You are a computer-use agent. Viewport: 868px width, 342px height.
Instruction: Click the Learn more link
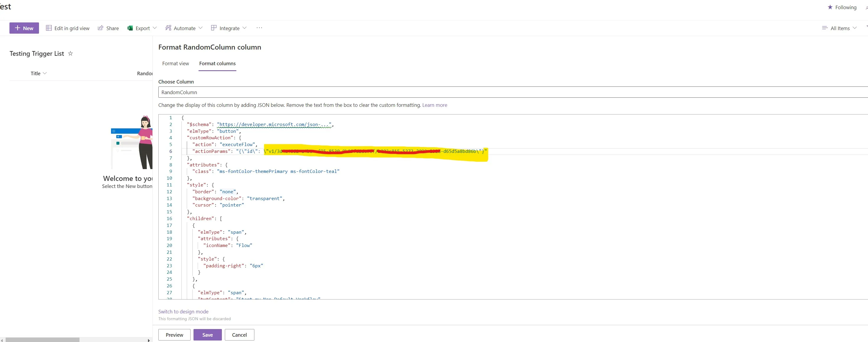[435, 105]
